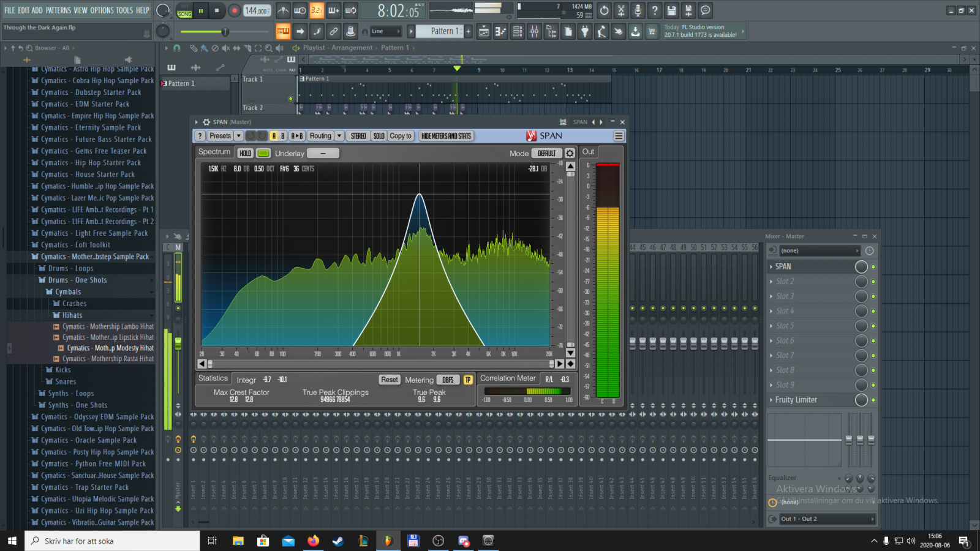Click the Hide Meters and Stats button
980x551 pixels.
(x=447, y=136)
